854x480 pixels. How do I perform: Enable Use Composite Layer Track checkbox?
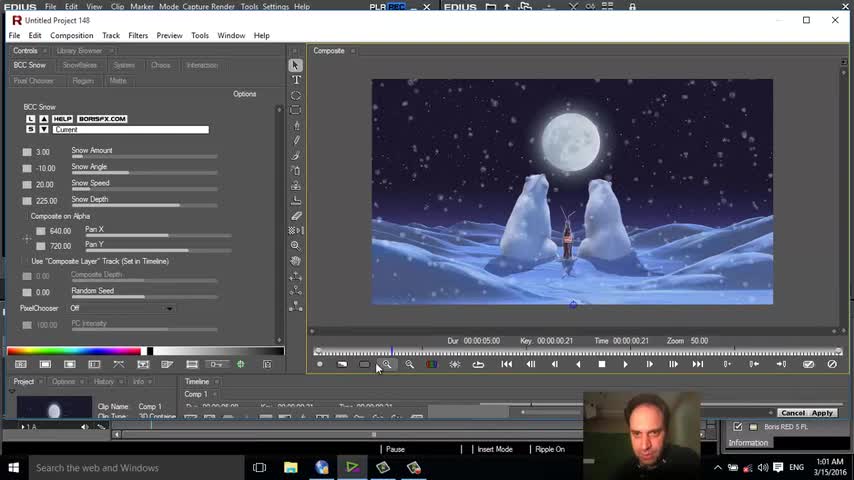click(x=25, y=262)
